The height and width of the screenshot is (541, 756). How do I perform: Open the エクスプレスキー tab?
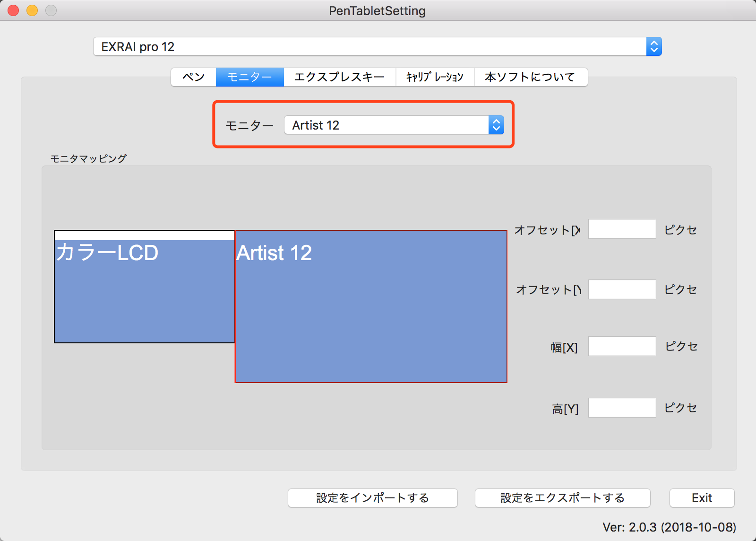coord(340,77)
